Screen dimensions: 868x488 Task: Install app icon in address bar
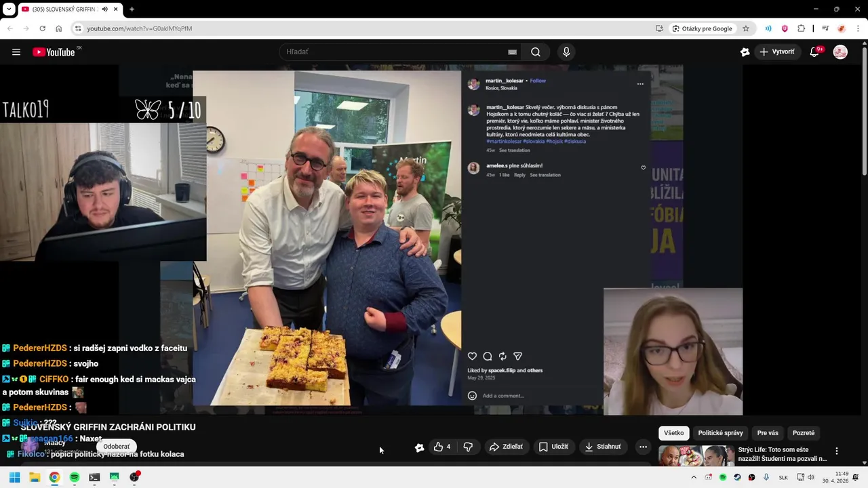(659, 28)
